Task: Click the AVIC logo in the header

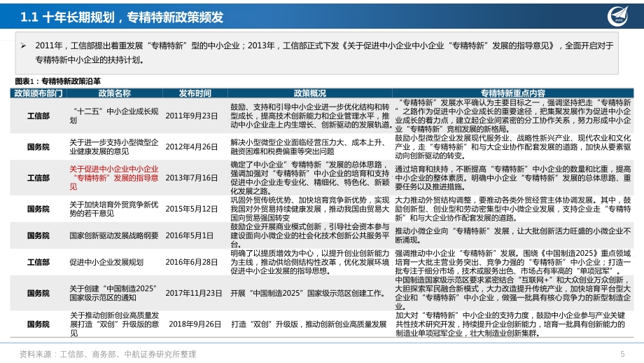Action: tap(618, 16)
